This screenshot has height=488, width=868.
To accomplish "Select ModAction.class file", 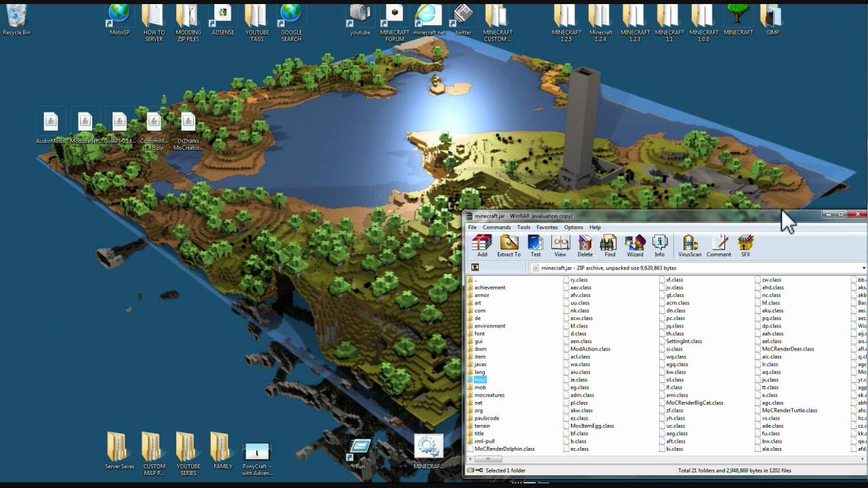I will click(x=587, y=349).
